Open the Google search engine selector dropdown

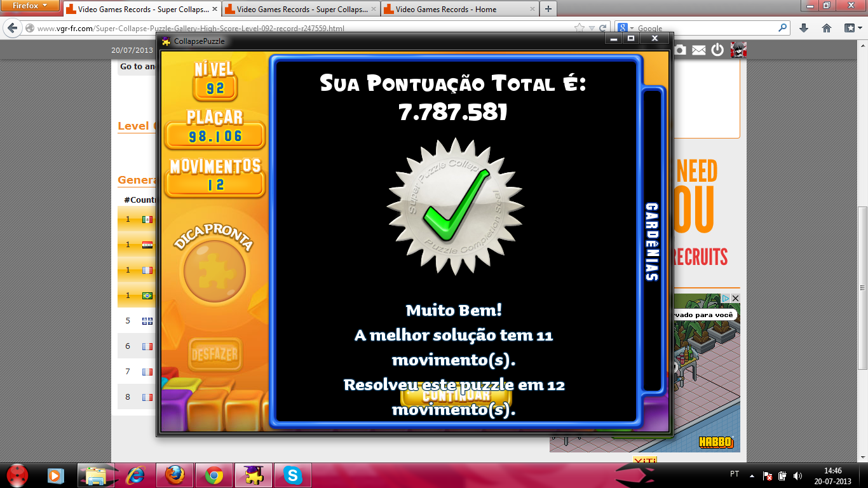click(626, 28)
